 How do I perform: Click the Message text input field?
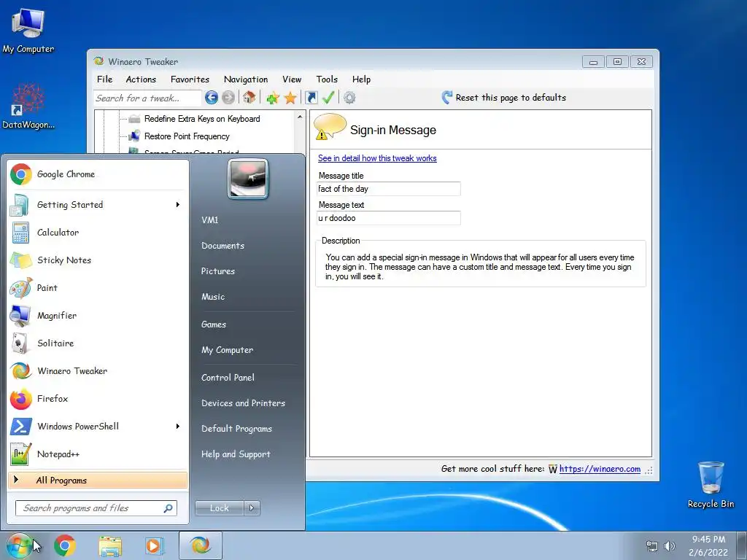pos(389,218)
